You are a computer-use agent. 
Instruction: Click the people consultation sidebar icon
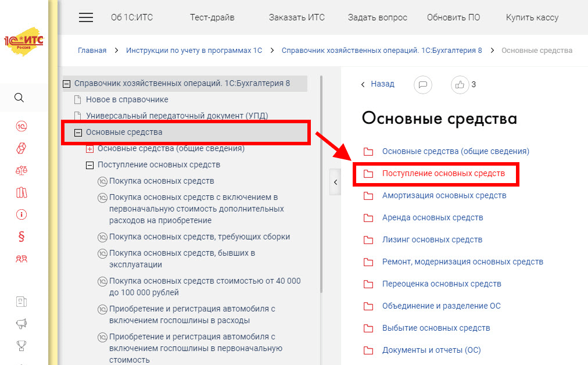pyautogui.click(x=21, y=259)
